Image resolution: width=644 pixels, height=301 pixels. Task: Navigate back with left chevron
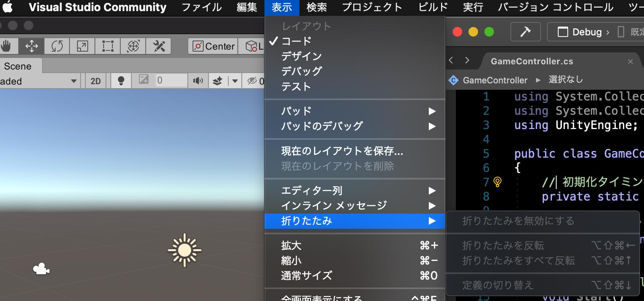(451, 60)
